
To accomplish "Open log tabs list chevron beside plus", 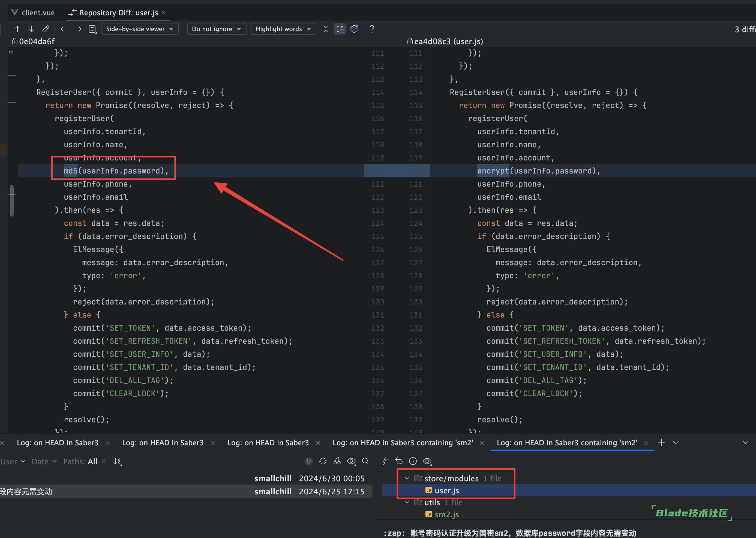I will coord(676,443).
